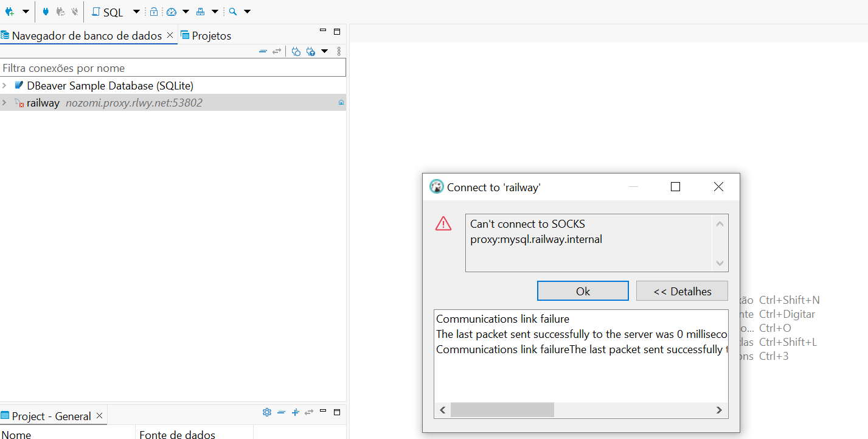Maximize the Project - General panel
The image size is (868, 439).
coord(337,412)
